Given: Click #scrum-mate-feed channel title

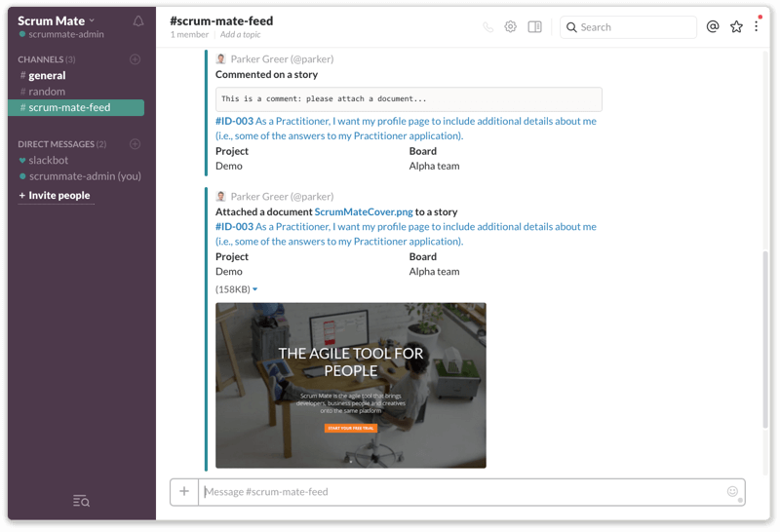Looking at the screenshot, I should coord(221,20).
